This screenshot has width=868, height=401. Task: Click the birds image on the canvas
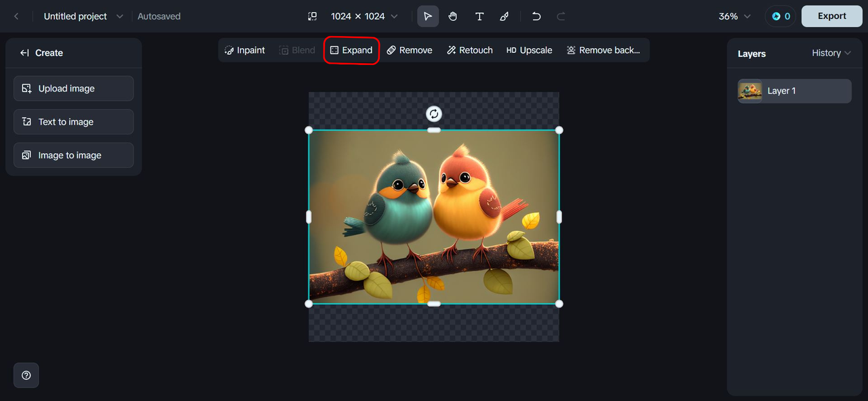point(434,217)
